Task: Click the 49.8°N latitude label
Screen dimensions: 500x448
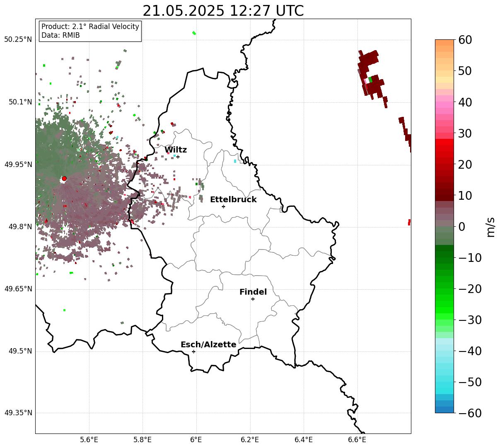Action: pyautogui.click(x=20, y=227)
